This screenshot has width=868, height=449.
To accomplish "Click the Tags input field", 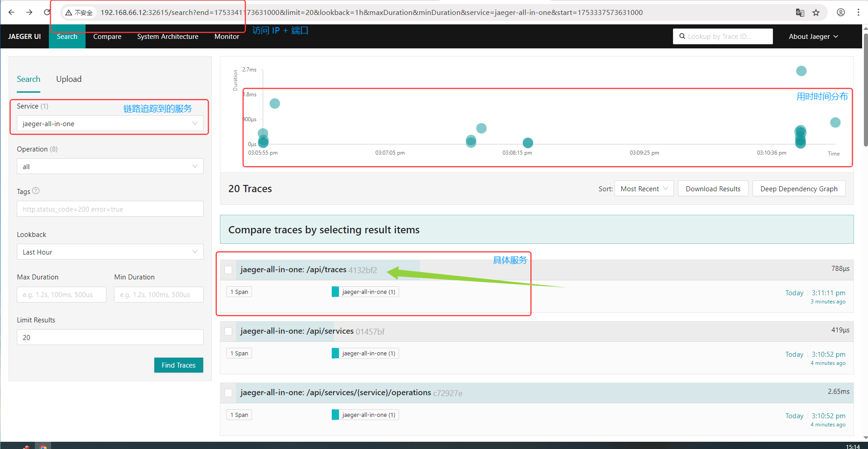I will pos(110,209).
